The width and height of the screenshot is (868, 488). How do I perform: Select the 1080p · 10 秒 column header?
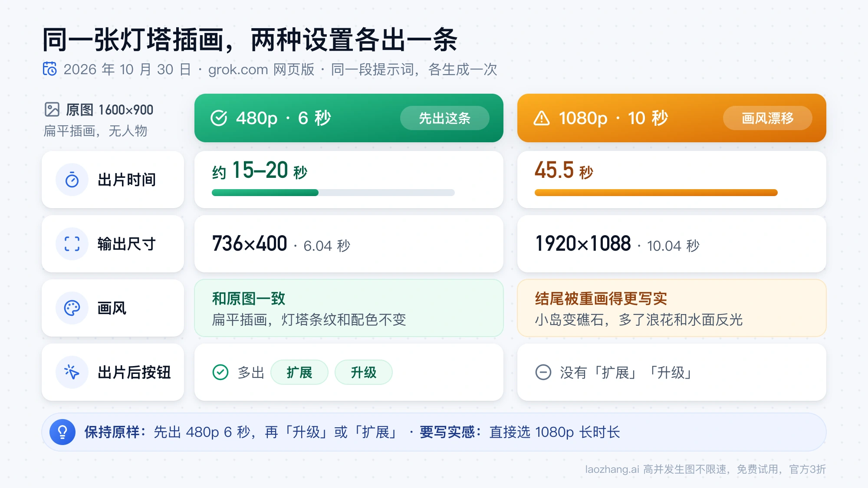pos(672,118)
